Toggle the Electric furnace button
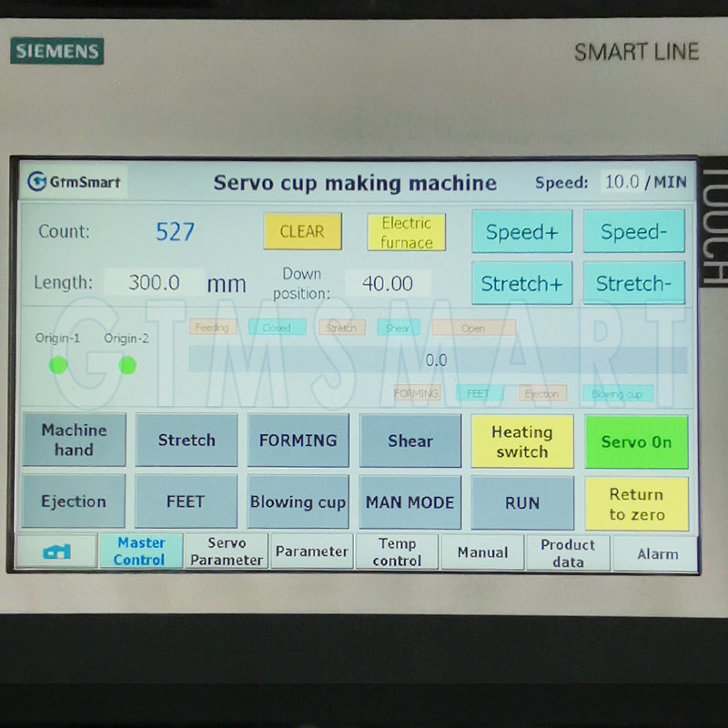This screenshot has height=728, width=728. coord(407,232)
